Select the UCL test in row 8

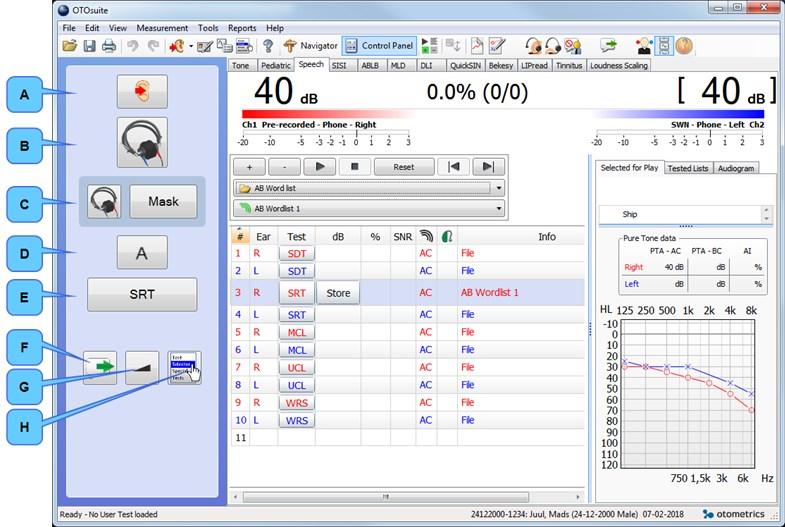coord(296,385)
